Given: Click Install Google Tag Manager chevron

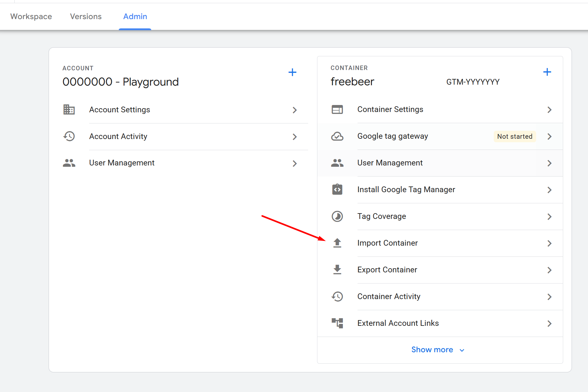Looking at the screenshot, I should pyautogui.click(x=549, y=190).
